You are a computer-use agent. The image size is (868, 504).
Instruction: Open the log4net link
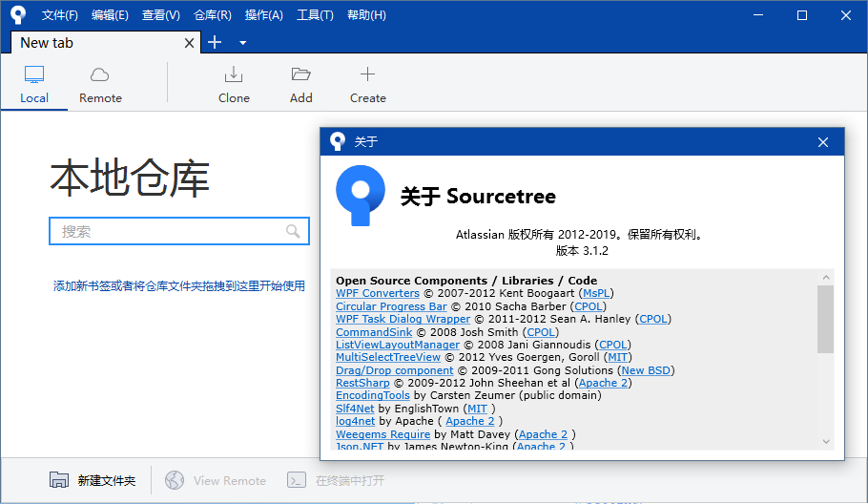356,422
